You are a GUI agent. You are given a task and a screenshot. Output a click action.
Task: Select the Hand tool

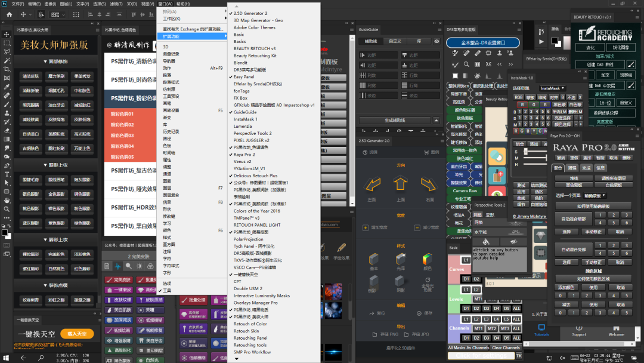click(7, 201)
